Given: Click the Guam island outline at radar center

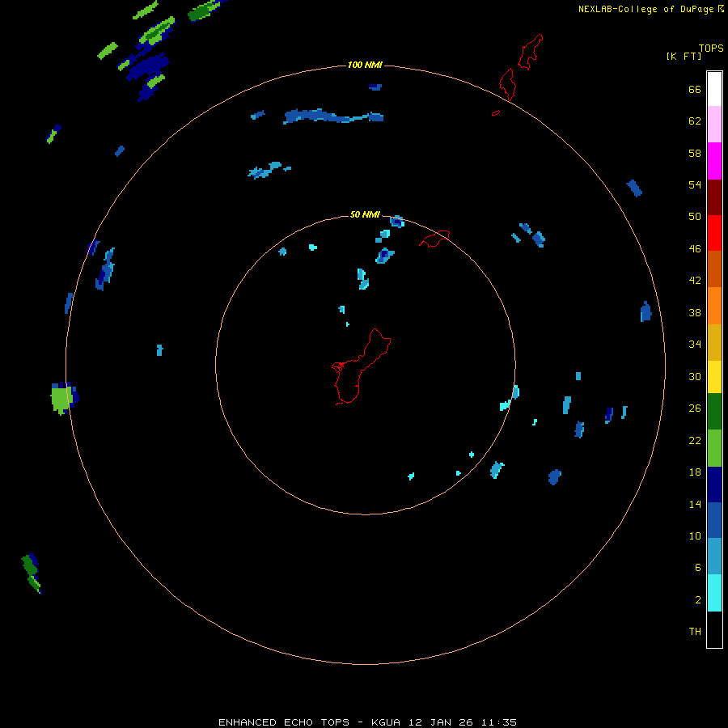Looking at the screenshot, I should [x=362, y=366].
